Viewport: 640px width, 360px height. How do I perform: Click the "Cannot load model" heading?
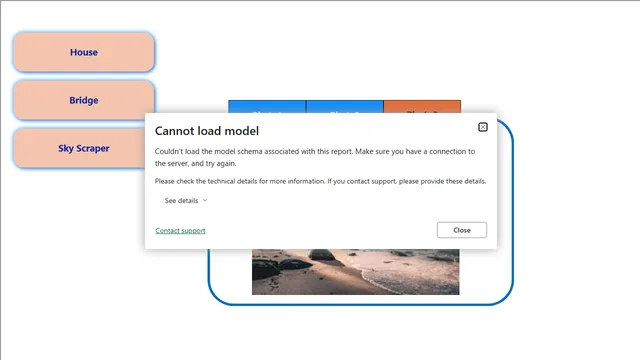207,131
